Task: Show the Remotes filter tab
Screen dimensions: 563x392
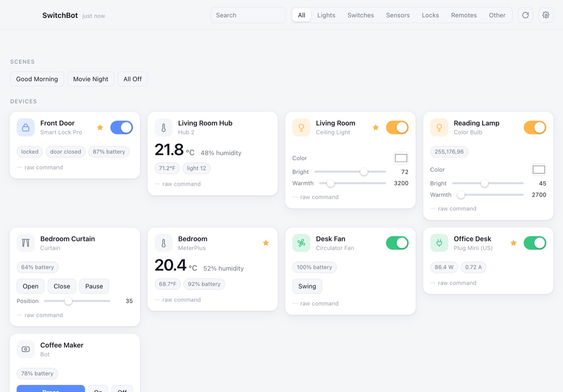Action: tap(464, 15)
